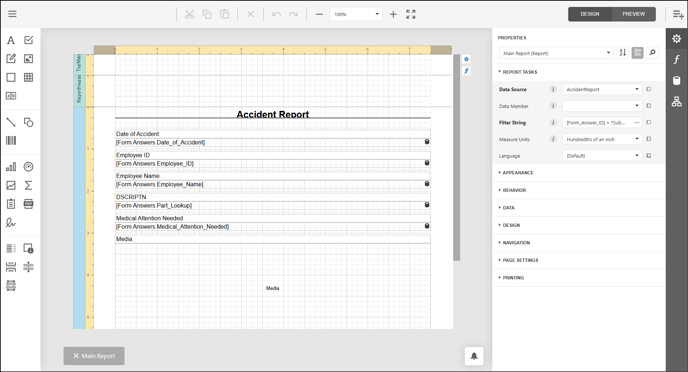
Task: Select the Table of Contents tool
Action: (x=11, y=249)
